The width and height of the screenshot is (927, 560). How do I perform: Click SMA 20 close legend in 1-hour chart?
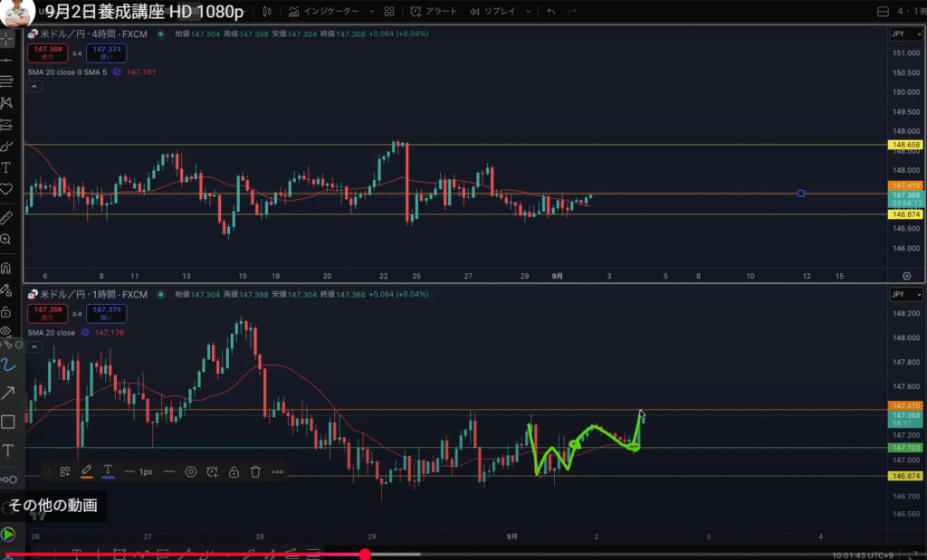52,333
